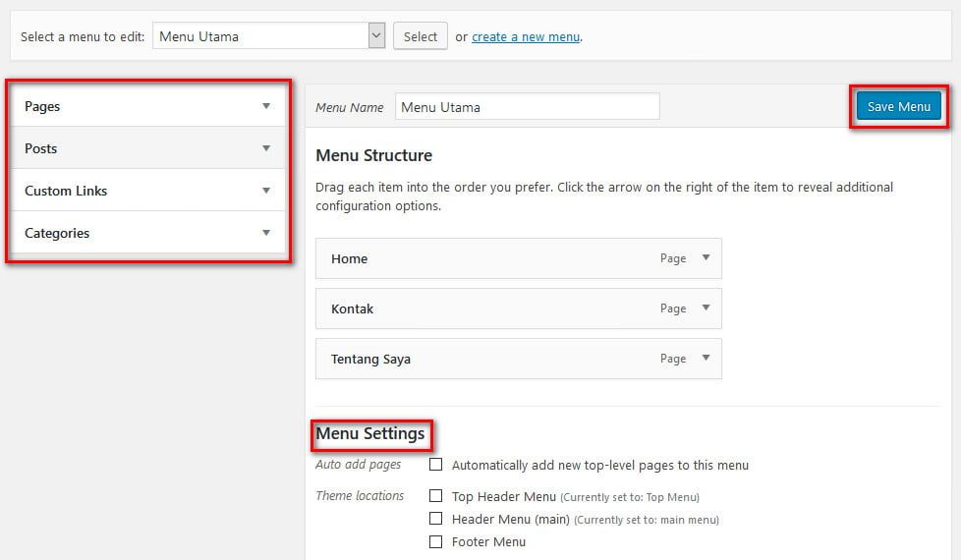Expand the Pages panel arrow
This screenshot has height=560, width=961.
[x=265, y=106]
